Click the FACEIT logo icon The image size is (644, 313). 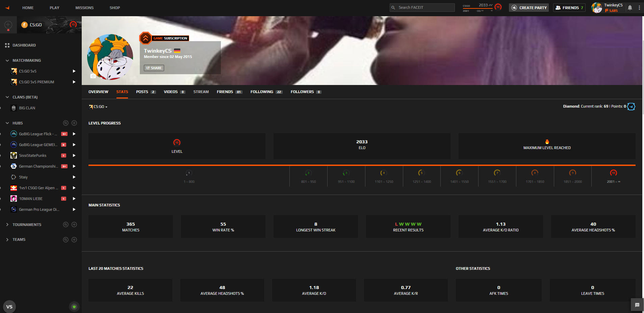point(7,8)
